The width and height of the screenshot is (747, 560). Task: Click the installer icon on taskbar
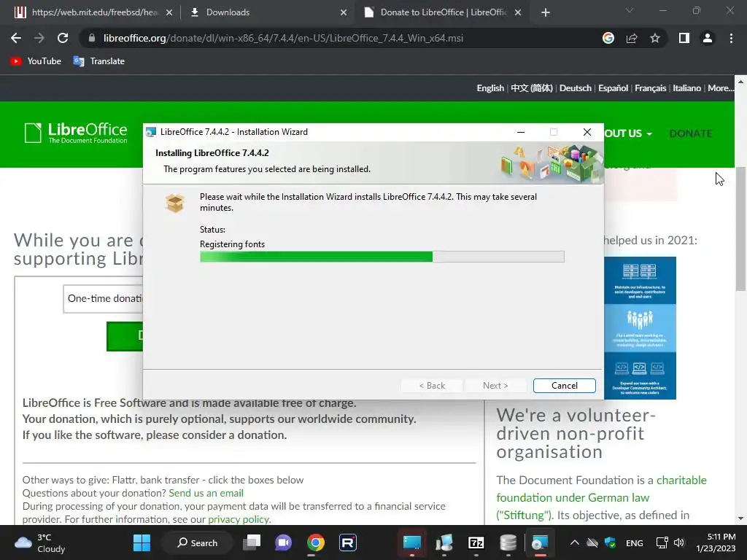pyautogui.click(x=540, y=542)
